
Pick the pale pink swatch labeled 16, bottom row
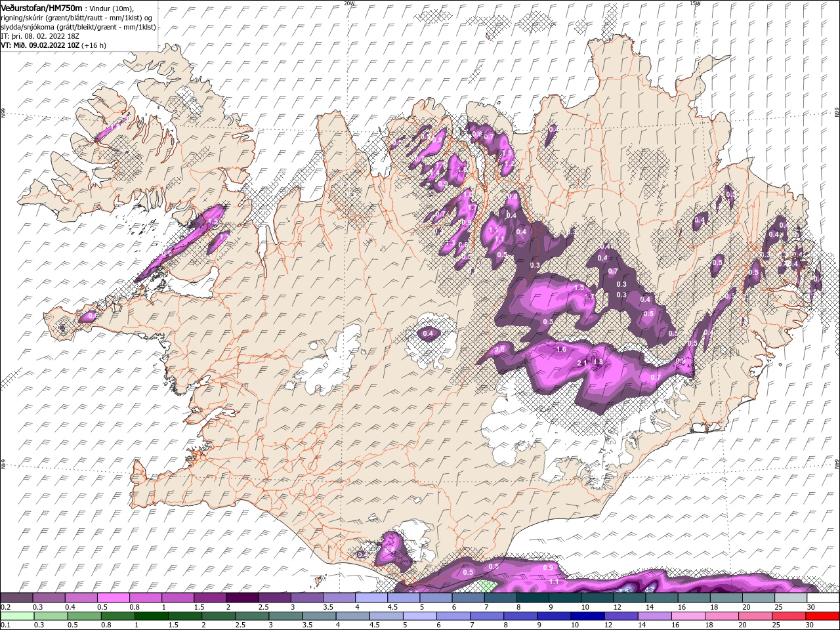click(x=688, y=616)
